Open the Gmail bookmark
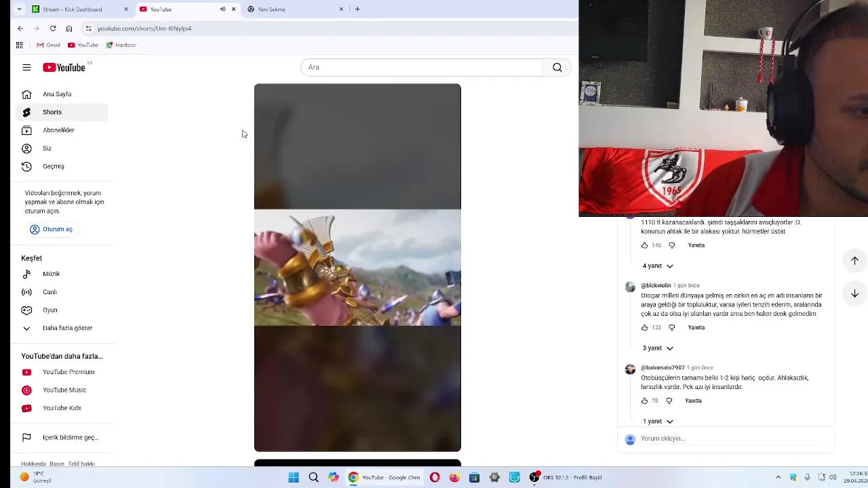This screenshot has height=488, width=868. [x=48, y=45]
